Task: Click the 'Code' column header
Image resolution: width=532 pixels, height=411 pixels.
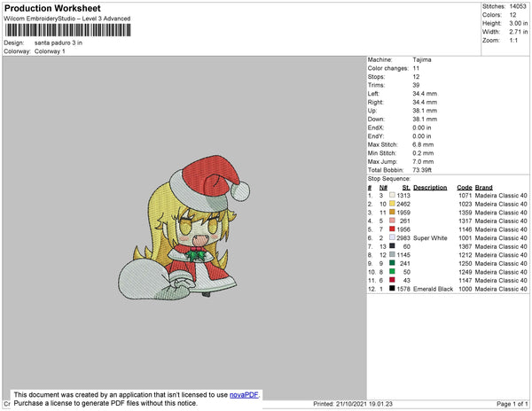Action: [465, 188]
